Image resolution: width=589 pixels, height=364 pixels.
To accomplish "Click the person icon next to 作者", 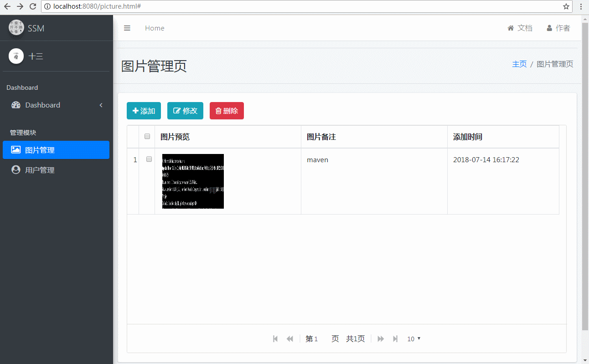I will click(549, 28).
